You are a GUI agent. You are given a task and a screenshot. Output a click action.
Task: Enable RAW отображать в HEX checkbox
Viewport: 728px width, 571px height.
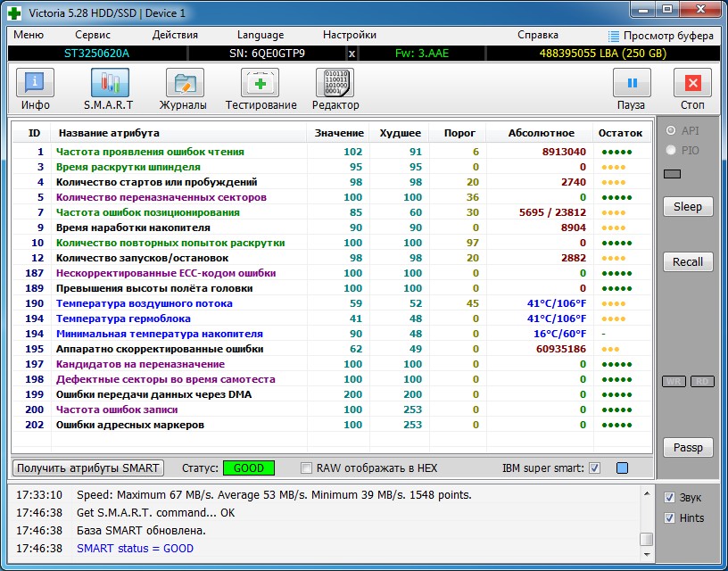(306, 468)
